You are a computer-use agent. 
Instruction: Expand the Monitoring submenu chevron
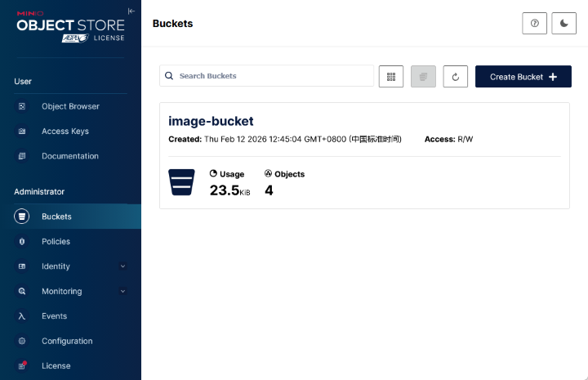click(123, 292)
